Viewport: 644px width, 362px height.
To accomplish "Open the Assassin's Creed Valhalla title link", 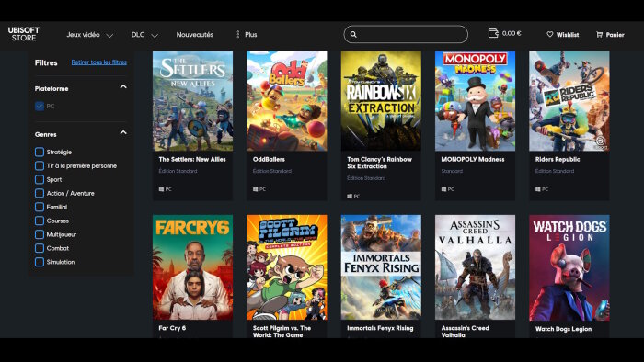I will coord(465,332).
